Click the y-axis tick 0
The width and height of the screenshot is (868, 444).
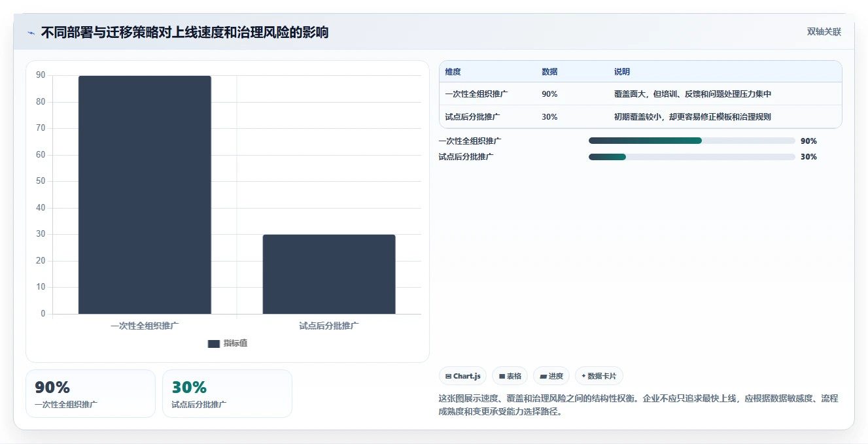pyautogui.click(x=43, y=313)
